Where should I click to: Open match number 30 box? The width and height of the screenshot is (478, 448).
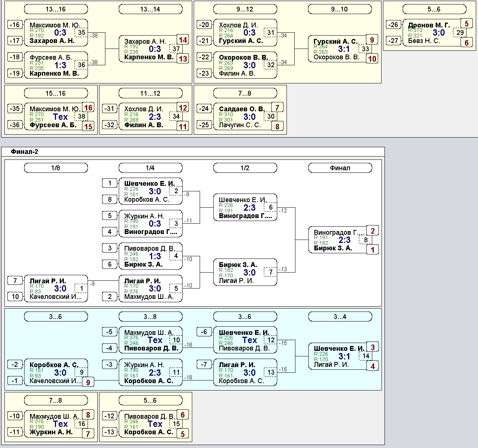pyautogui.click(x=271, y=116)
